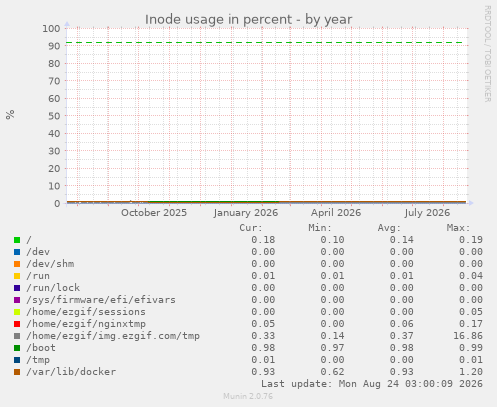Click the red swatch for /home/ezgif/nginxtmp

(17, 324)
